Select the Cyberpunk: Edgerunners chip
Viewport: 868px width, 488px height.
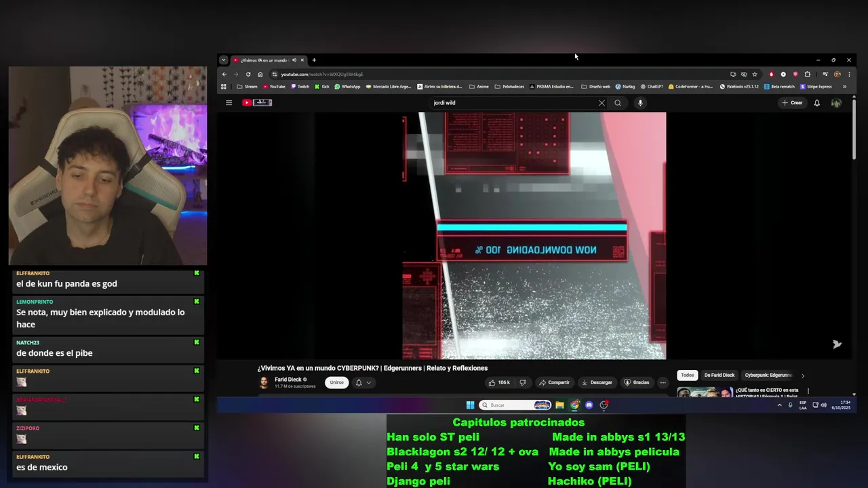(768, 375)
